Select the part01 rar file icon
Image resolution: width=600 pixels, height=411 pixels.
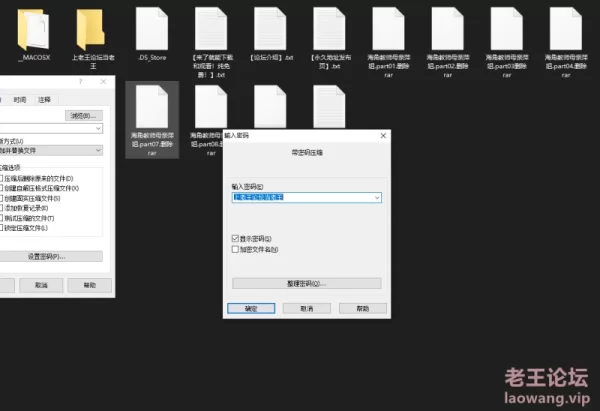[388, 29]
